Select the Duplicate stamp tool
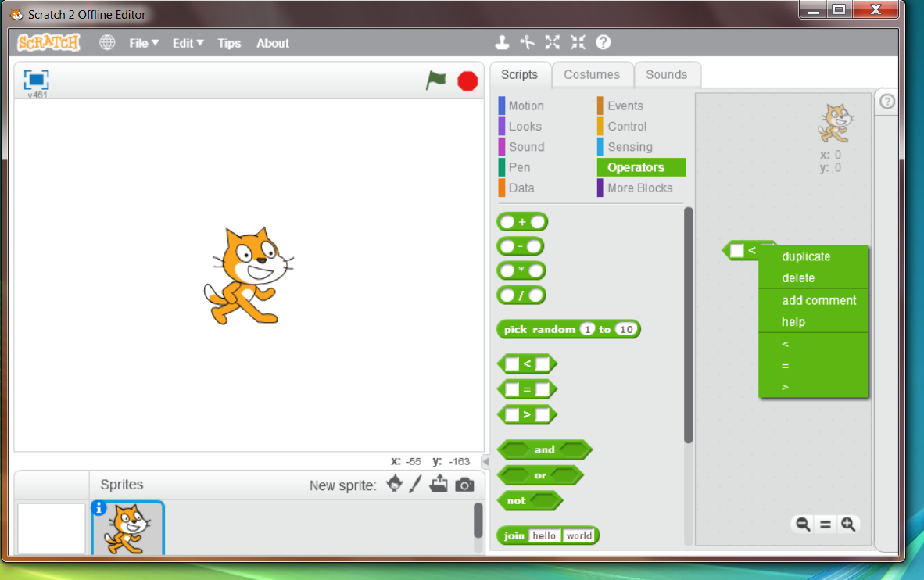This screenshot has height=580, width=924. (502, 43)
